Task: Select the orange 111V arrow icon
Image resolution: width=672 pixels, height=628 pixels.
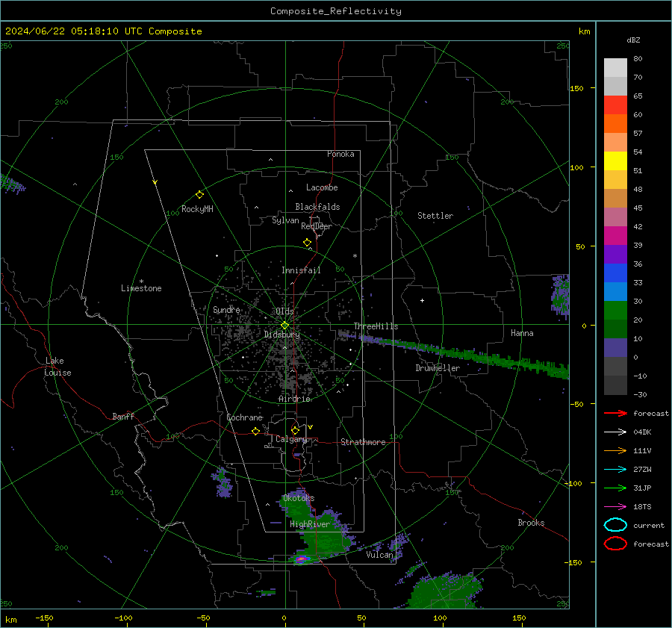Action: (x=615, y=450)
